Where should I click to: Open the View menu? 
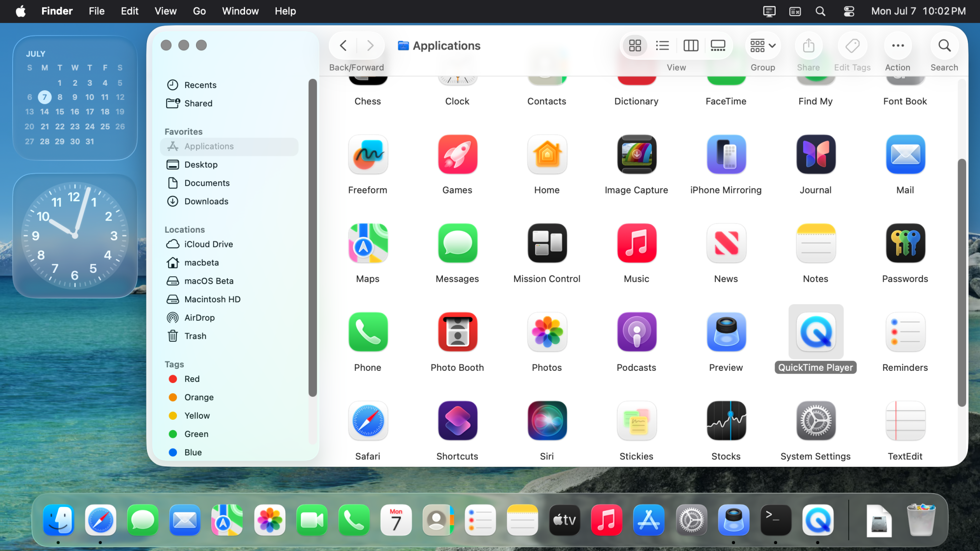(x=165, y=11)
